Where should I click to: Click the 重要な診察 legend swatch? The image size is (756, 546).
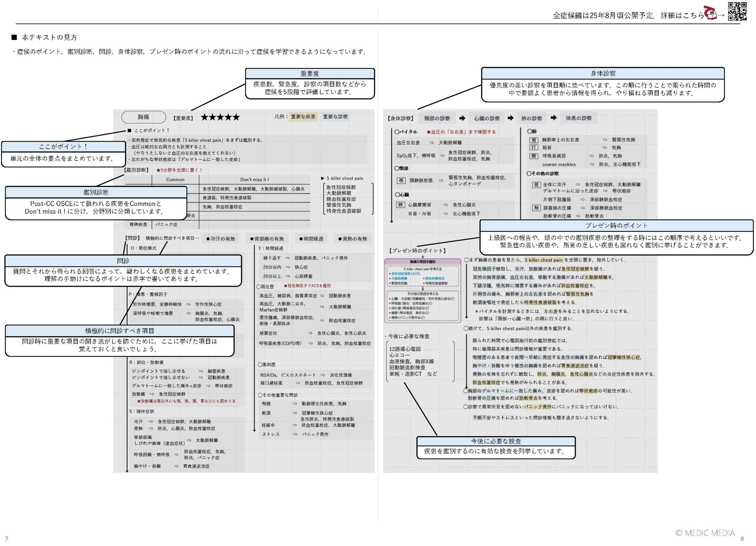(x=335, y=117)
